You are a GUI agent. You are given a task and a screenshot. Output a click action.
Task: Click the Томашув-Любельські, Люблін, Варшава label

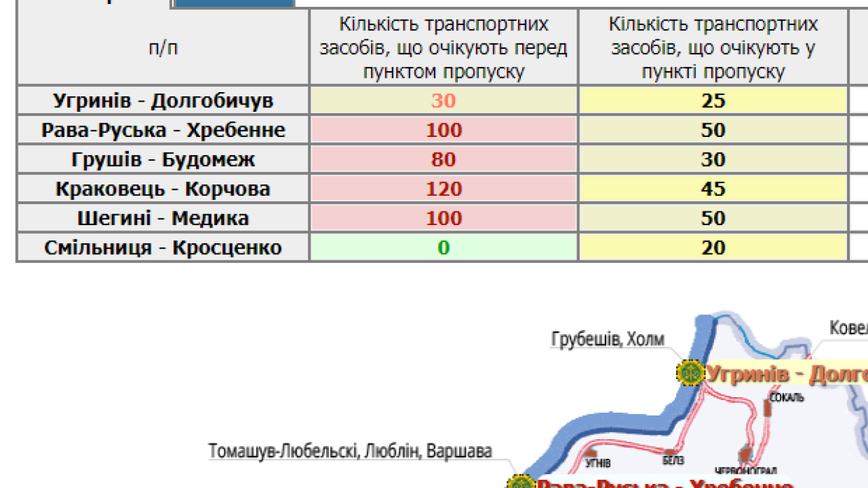coord(349,449)
